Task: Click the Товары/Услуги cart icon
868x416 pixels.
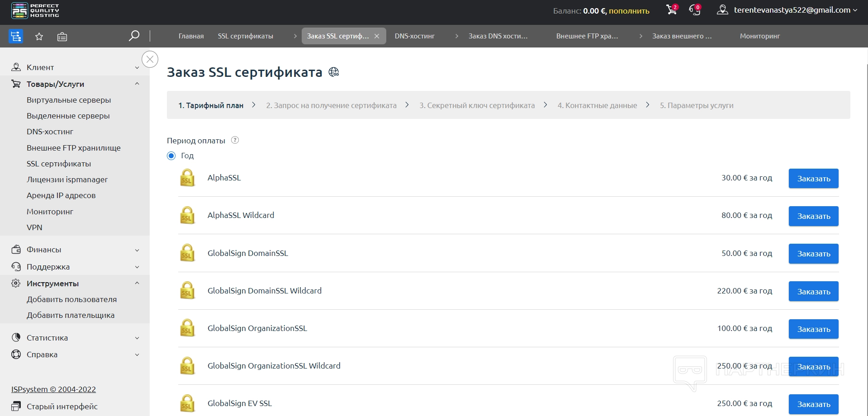Action: pyautogui.click(x=16, y=84)
